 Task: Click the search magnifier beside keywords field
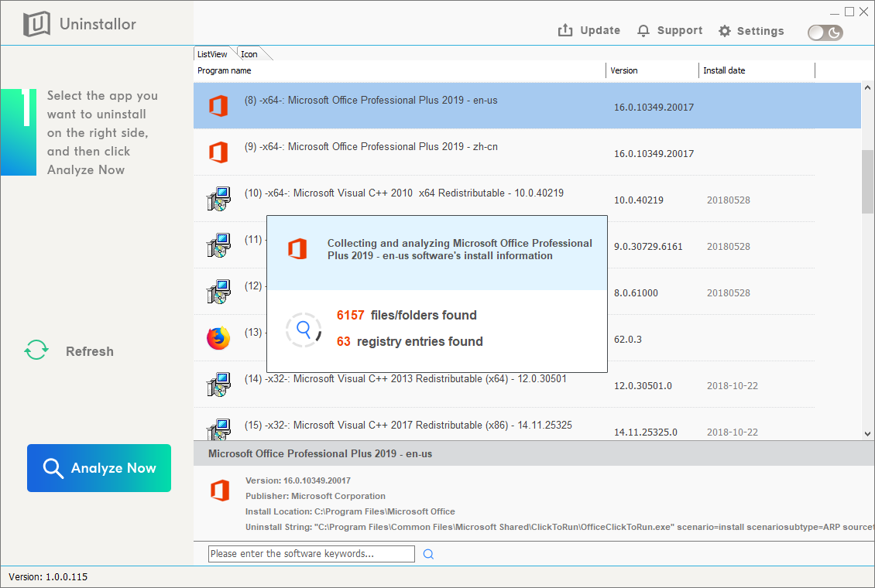pyautogui.click(x=428, y=554)
